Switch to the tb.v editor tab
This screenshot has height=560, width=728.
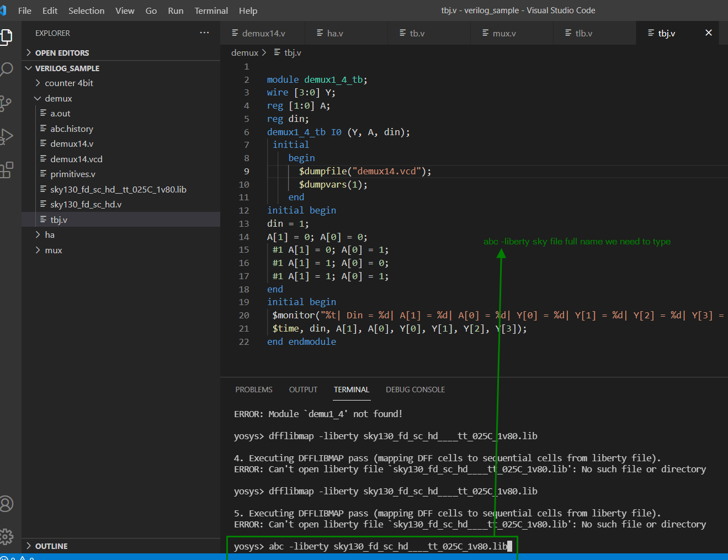pyautogui.click(x=429, y=33)
